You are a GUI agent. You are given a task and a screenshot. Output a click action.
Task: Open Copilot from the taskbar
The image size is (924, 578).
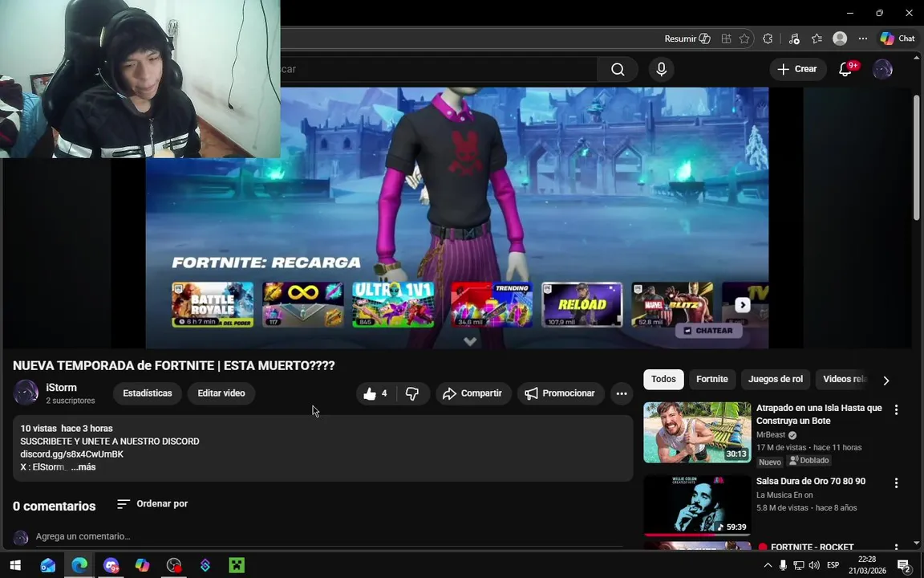pyautogui.click(x=143, y=566)
